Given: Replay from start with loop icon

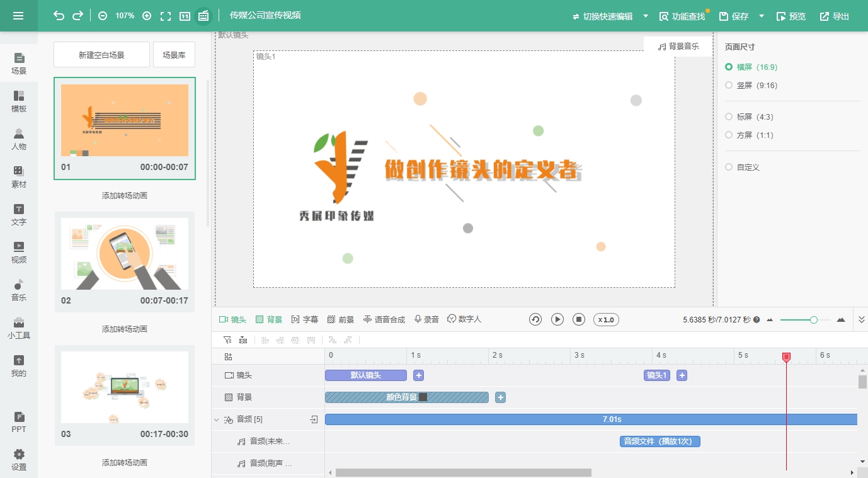Looking at the screenshot, I should pos(535,319).
